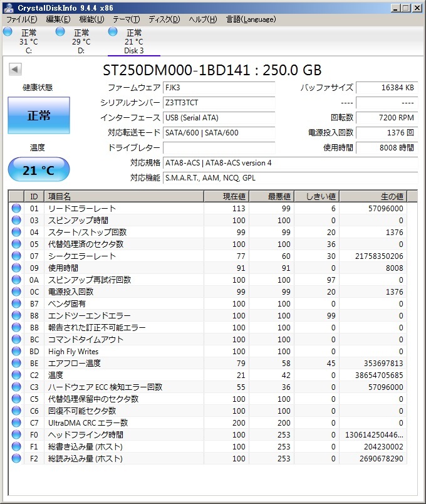
Task: Click the 現在値 column header
Action: [227, 196]
